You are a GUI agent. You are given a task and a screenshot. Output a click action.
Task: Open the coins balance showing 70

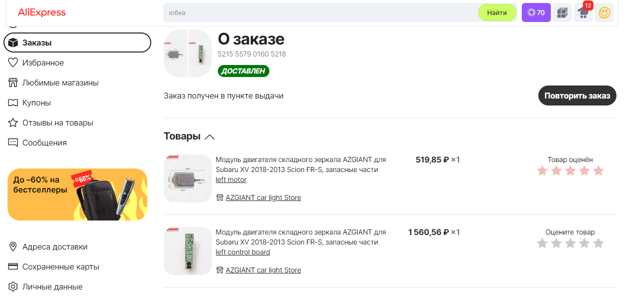[x=536, y=12]
